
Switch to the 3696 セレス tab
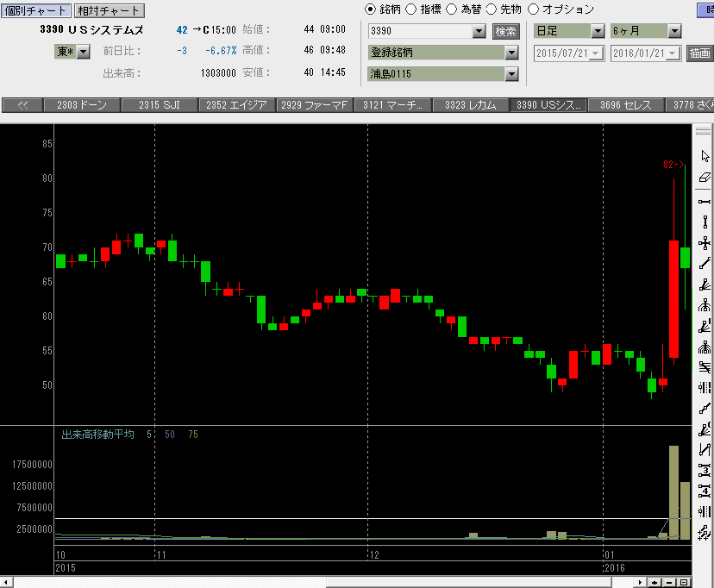point(626,105)
